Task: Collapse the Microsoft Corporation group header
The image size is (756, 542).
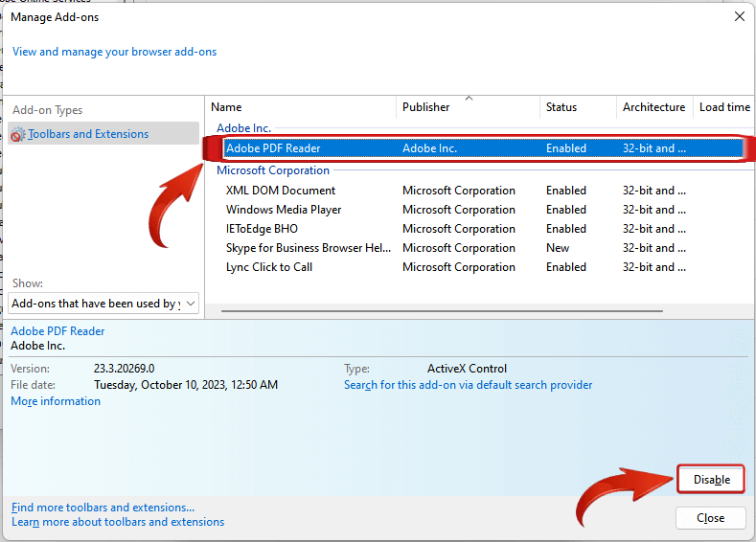Action: click(272, 170)
